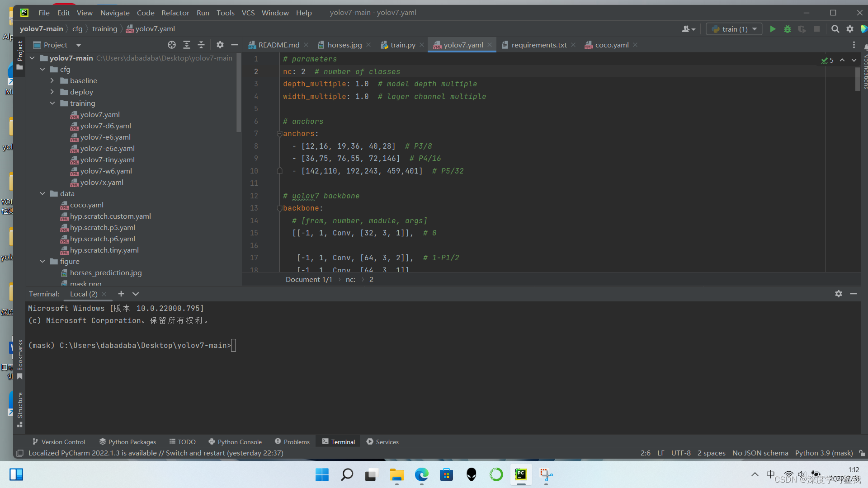Open the Refactor menu
The image size is (868, 488).
pos(175,13)
